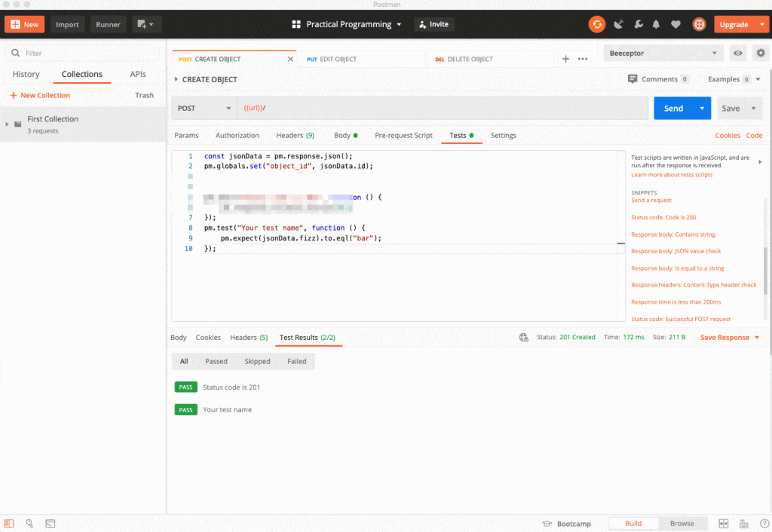Insert snippet Status code: Code is 200
The image size is (772, 532).
663,217
